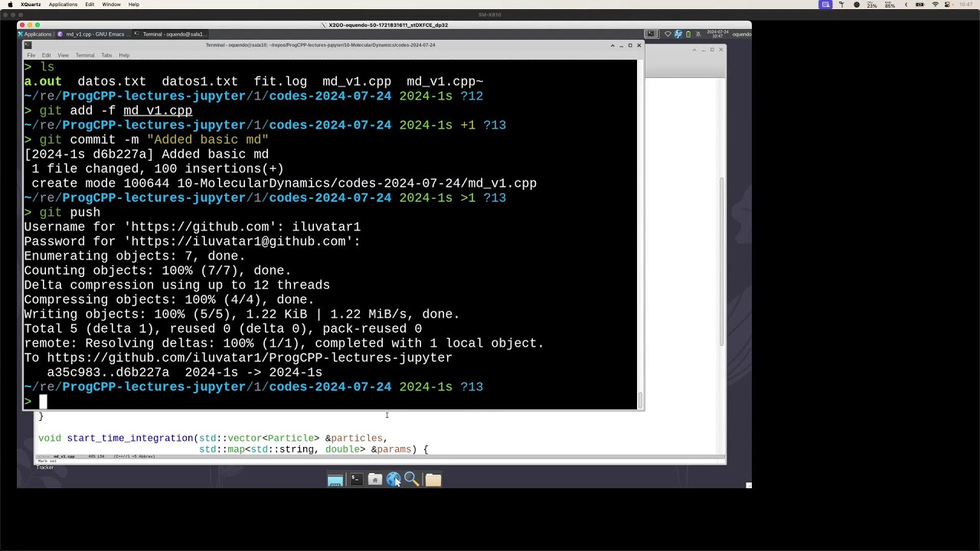Open the Terminal menu in the terminal menubar
Viewport: 980px width, 551px height.
point(85,55)
